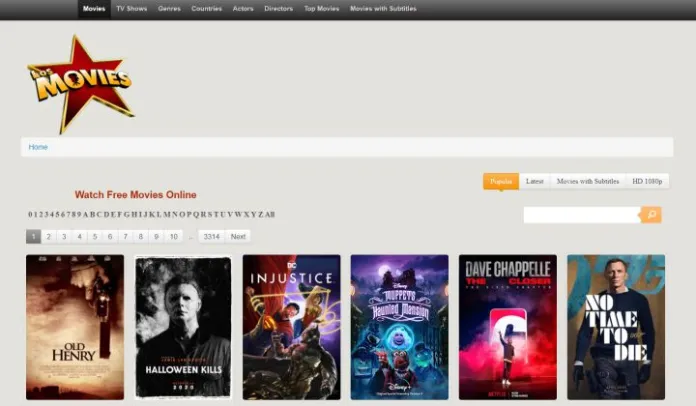Go to page 8
Image resolution: width=696 pixels, height=406 pixels.
click(141, 237)
